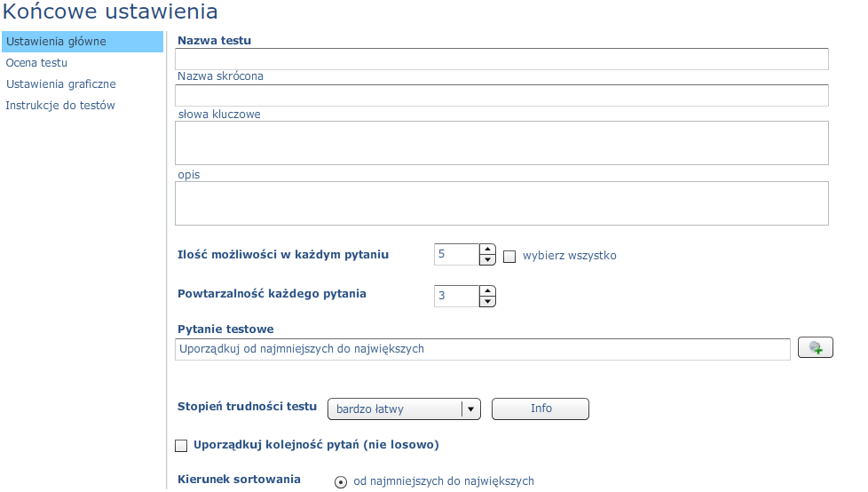Increase question repeatability value
Image resolution: width=868 pixels, height=492 pixels.
(x=487, y=291)
